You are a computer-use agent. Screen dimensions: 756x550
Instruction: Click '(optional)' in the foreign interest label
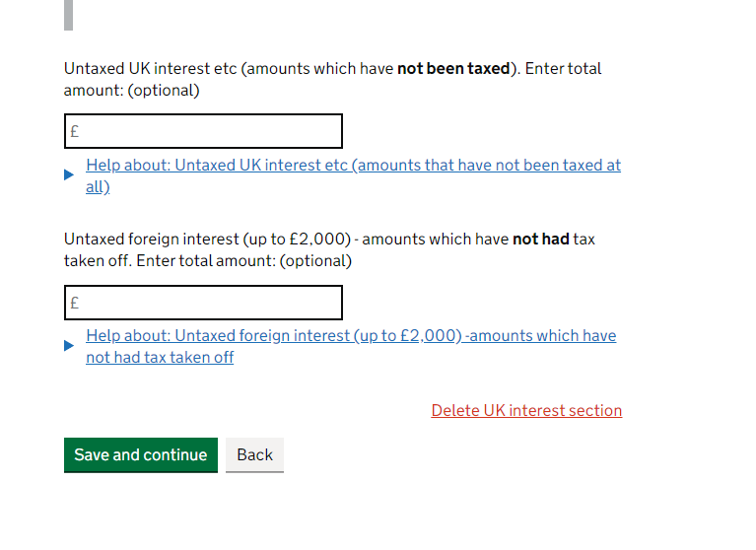[x=314, y=261]
